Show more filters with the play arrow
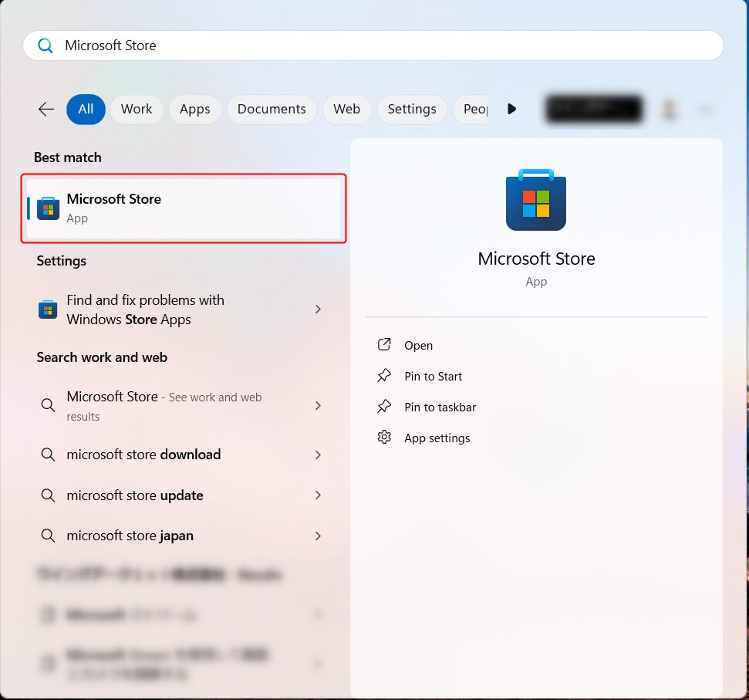This screenshot has height=700, width=749. point(511,109)
